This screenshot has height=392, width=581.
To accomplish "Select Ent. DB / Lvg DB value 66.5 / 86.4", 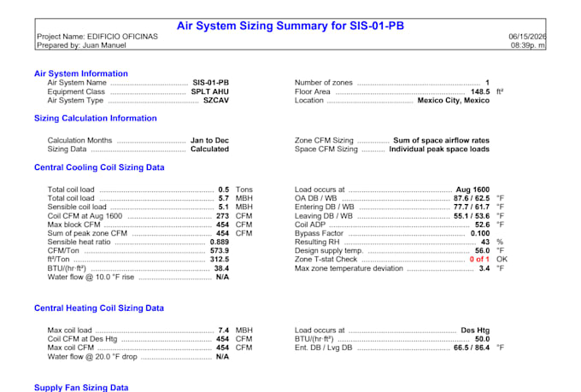I will coord(472,348).
